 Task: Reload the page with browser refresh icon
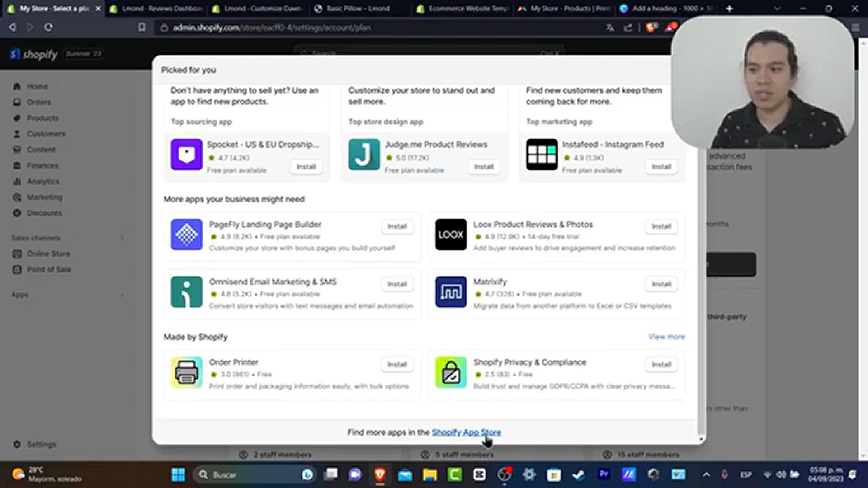pos(48,27)
